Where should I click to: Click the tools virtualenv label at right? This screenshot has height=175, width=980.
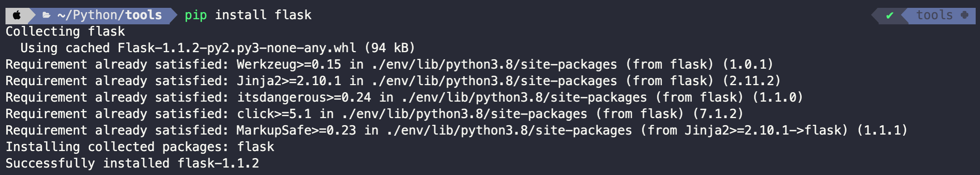click(x=934, y=15)
